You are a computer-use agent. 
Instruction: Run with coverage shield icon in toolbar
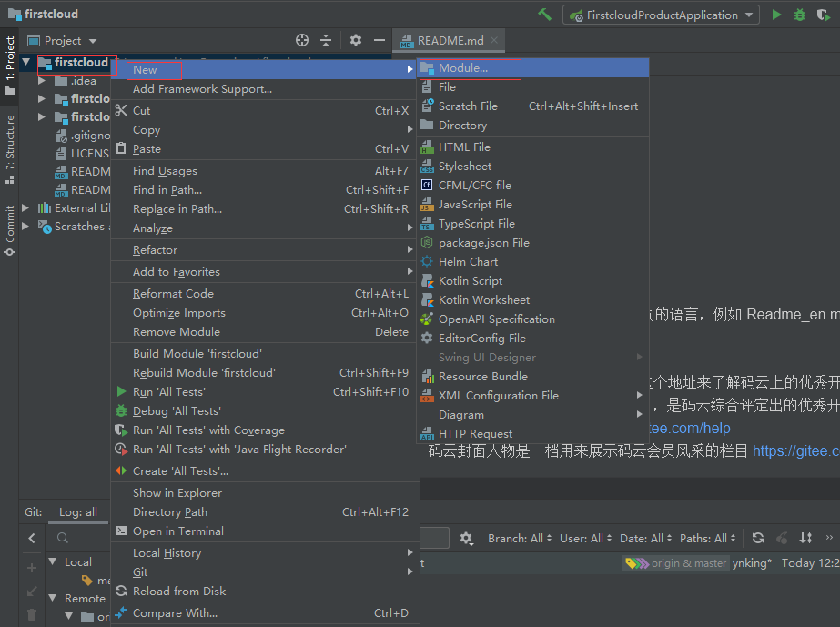[x=823, y=15]
